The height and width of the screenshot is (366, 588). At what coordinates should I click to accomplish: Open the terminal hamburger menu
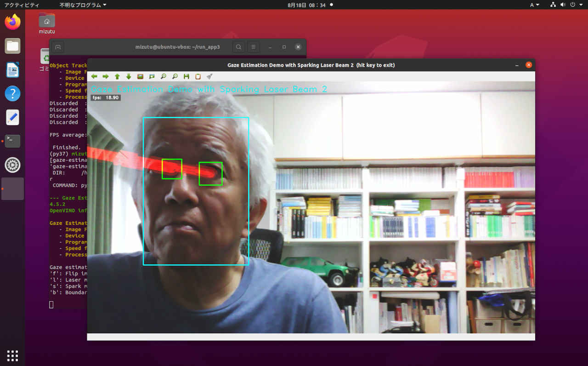click(253, 47)
